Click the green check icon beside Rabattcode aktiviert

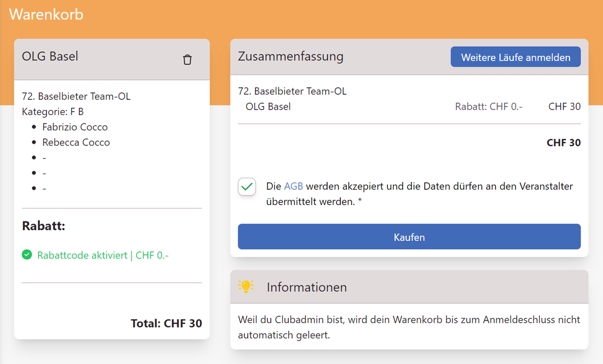tap(27, 255)
